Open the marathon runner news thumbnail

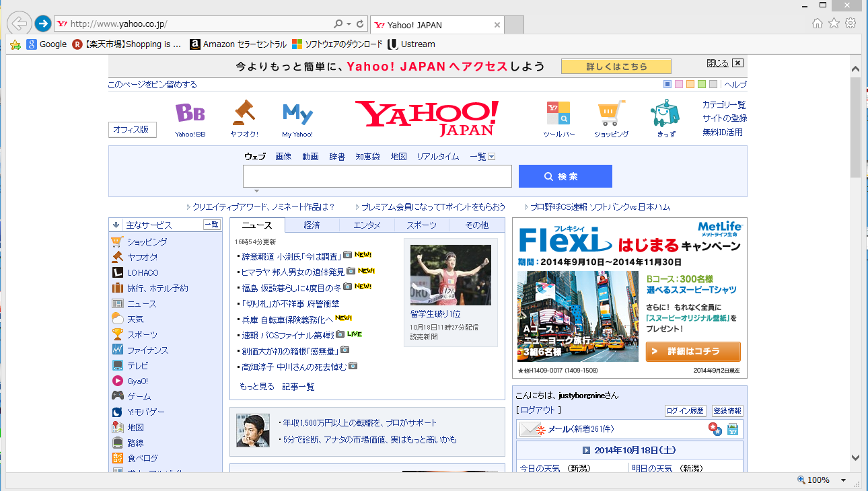click(451, 275)
